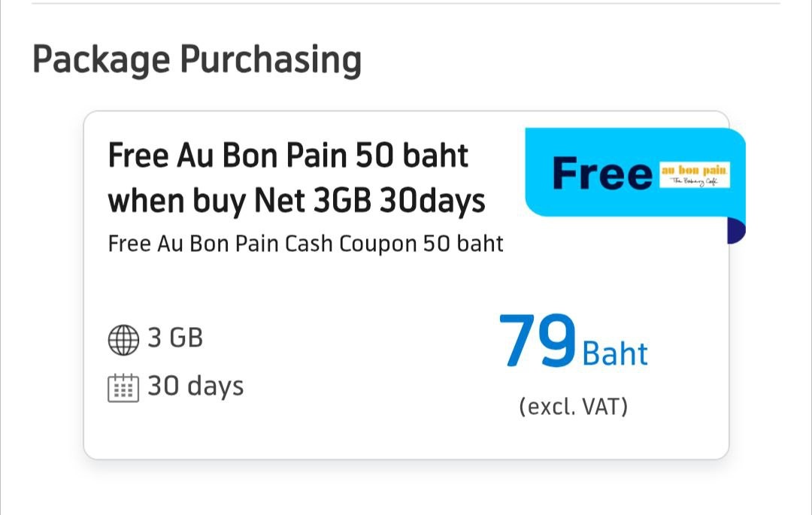
Task: Click the "Package Purchasing" heading
Action: pos(197,59)
